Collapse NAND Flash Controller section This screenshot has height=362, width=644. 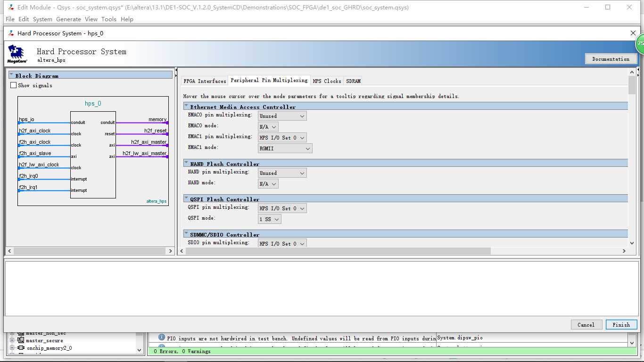click(x=186, y=164)
